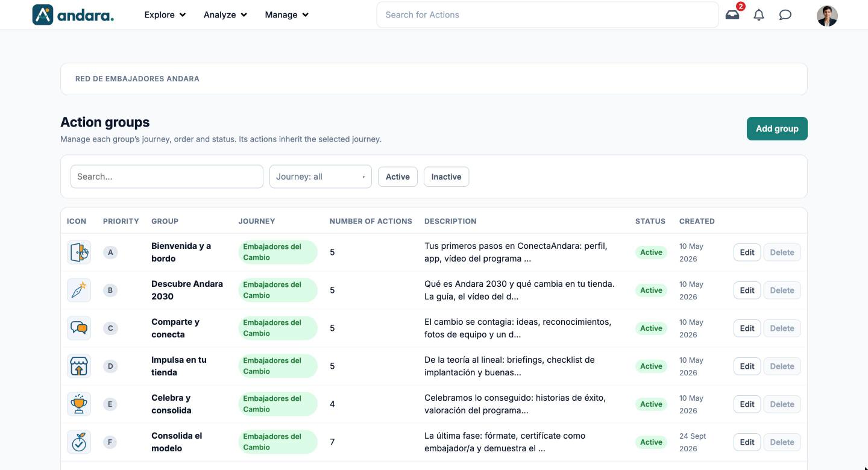Click the Bienvenida y a bordo group icon
Image resolution: width=868 pixels, height=470 pixels.
coord(79,252)
